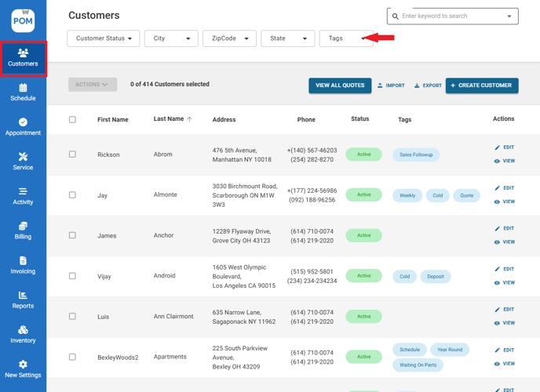Viewport: 540px width, 392px height.
Task: Expand the Customer Status filter dropdown
Action: (x=104, y=38)
